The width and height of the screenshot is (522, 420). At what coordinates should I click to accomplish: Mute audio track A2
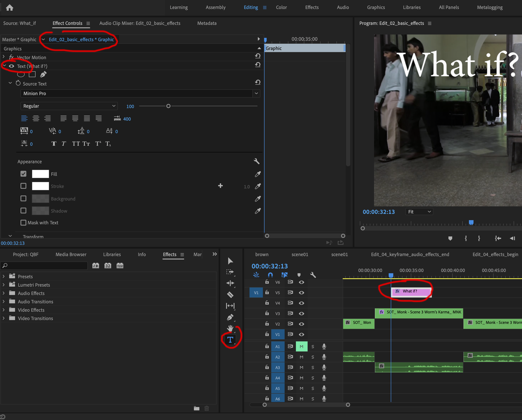click(x=301, y=357)
